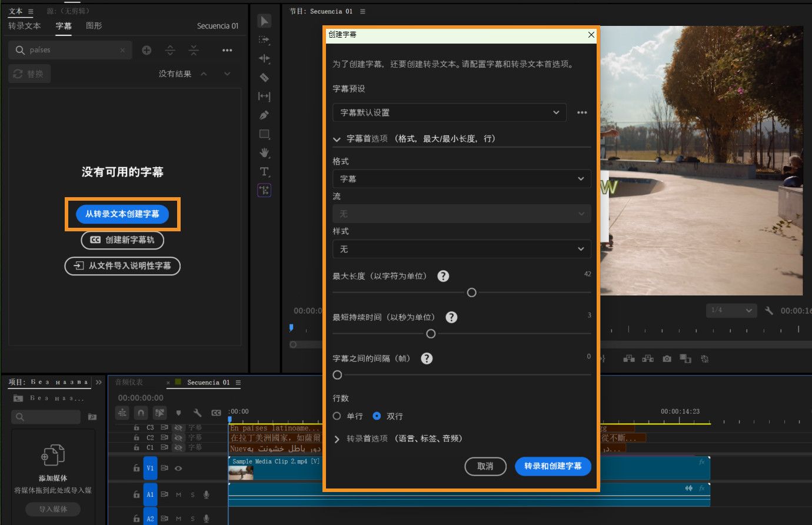Image resolution: width=812 pixels, height=525 pixels.
Task: Open the 样式 style dropdown
Action: [x=461, y=249]
